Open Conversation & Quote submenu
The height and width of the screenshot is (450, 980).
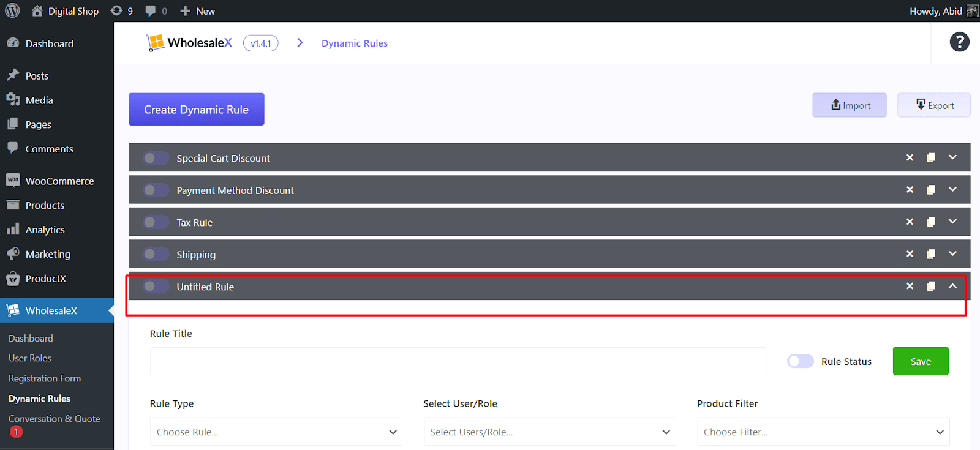[55, 419]
